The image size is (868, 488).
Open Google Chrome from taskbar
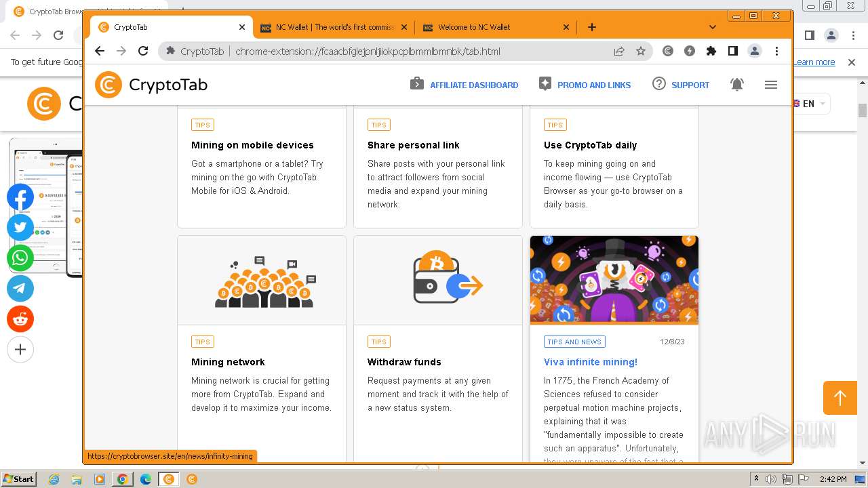(x=122, y=479)
